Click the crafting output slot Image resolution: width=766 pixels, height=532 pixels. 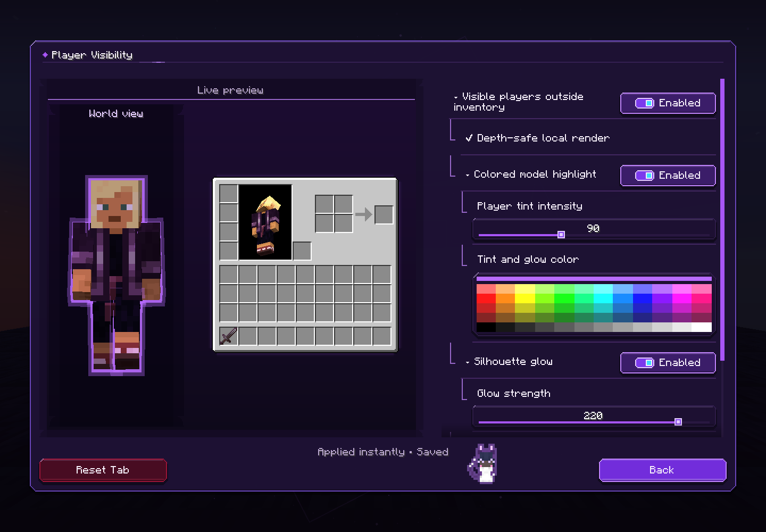click(x=384, y=215)
